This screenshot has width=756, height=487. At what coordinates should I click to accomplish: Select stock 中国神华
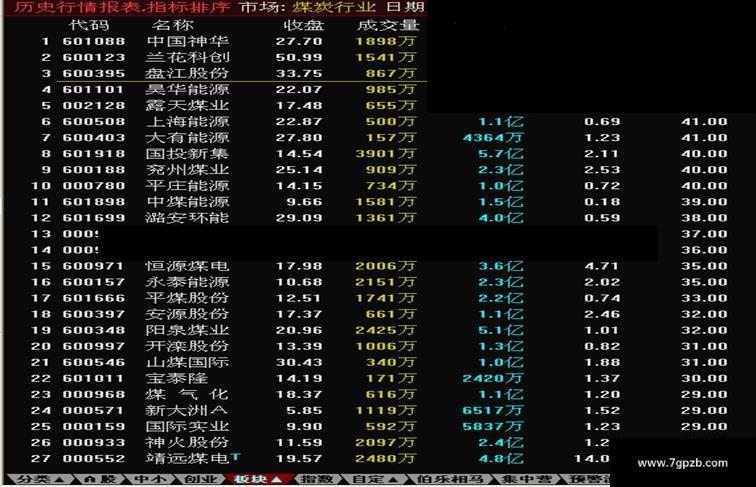(188, 41)
